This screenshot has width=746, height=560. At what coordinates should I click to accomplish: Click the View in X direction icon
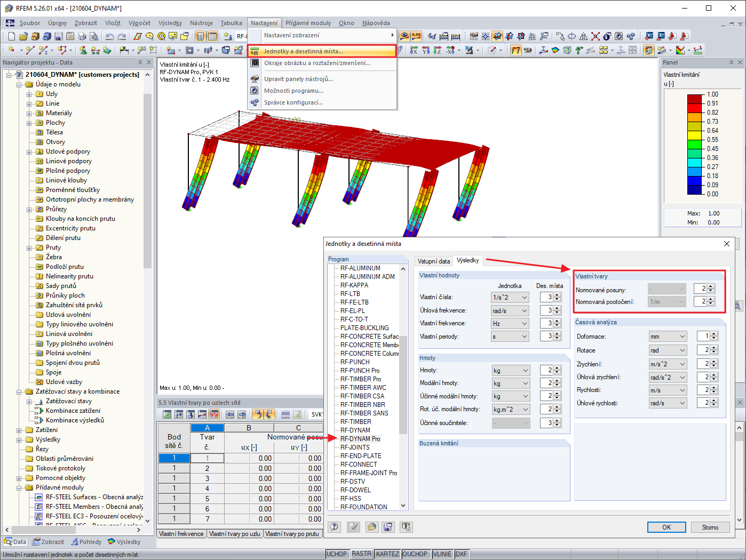[x=414, y=50]
